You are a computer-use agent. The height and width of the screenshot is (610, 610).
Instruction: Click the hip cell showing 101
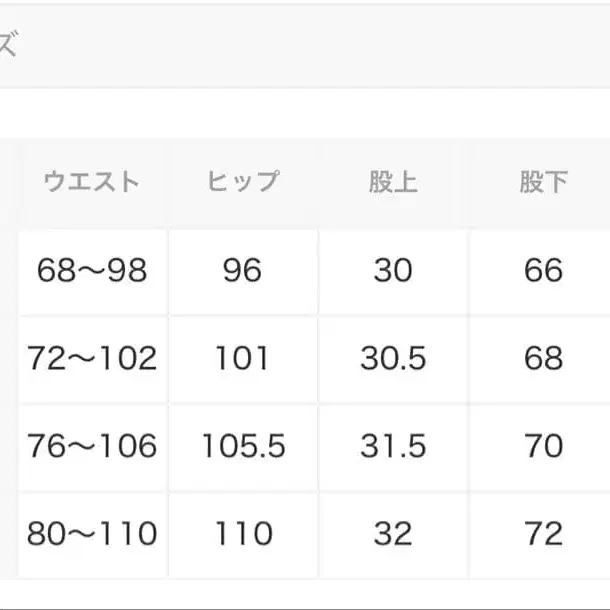point(243,358)
